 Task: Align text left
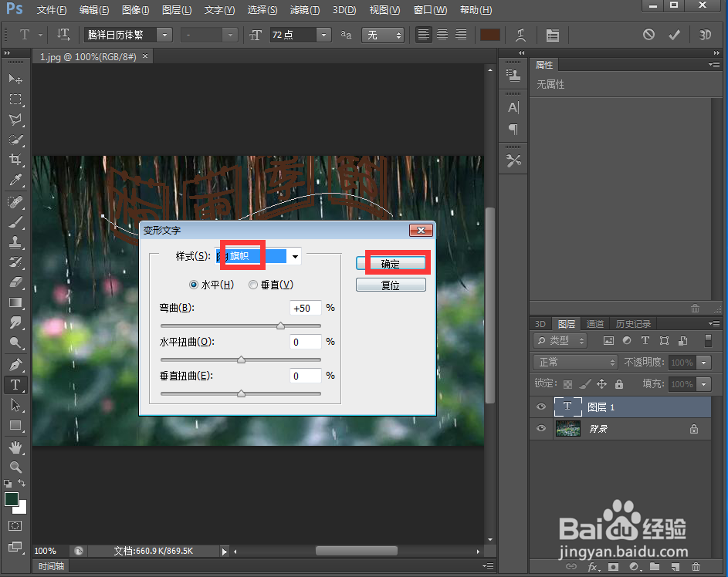click(423, 34)
